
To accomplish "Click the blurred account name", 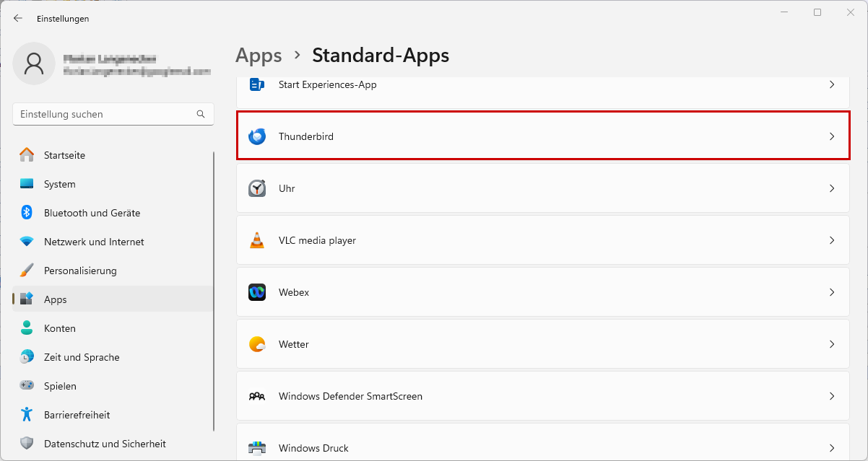I will [x=110, y=58].
